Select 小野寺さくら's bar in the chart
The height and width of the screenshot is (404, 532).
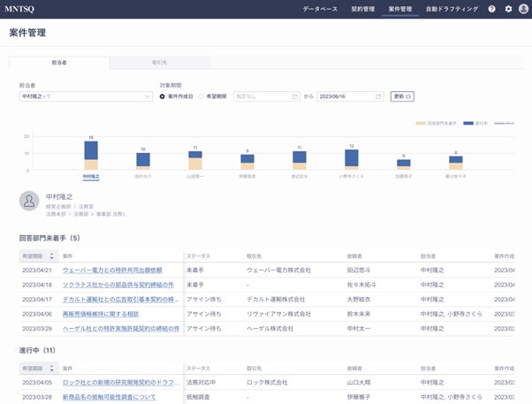pyautogui.click(x=351, y=158)
